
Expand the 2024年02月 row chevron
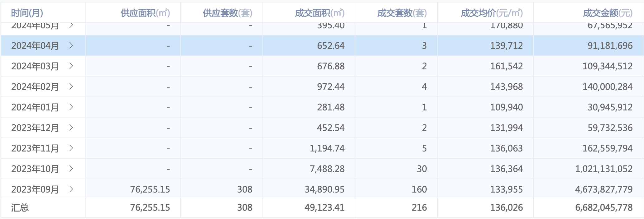pyautogui.click(x=71, y=86)
